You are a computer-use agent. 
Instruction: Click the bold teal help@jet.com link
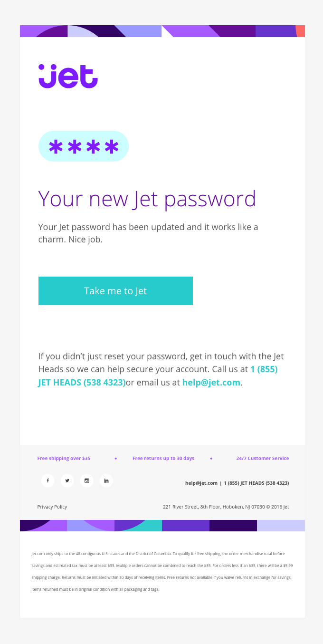coord(211,382)
